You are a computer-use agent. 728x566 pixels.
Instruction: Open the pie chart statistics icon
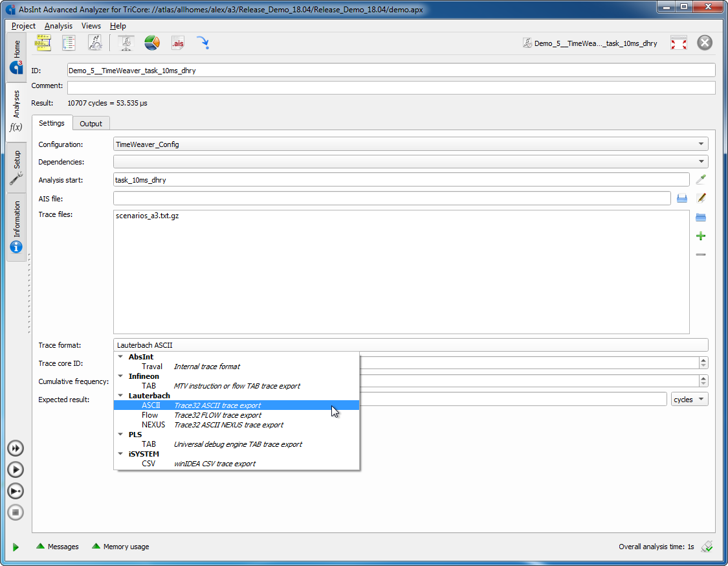[x=152, y=43]
